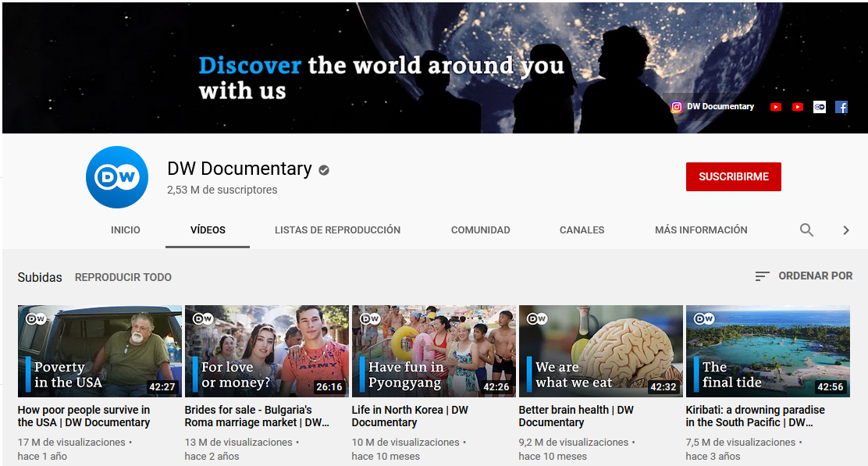Viewport: 868px width, 466px height.
Task: Show more tabs with right chevron
Action: 846,229
